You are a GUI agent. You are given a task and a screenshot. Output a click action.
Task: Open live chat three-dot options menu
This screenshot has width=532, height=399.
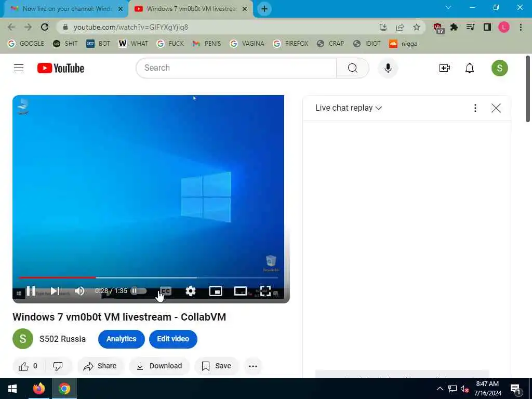(x=475, y=108)
